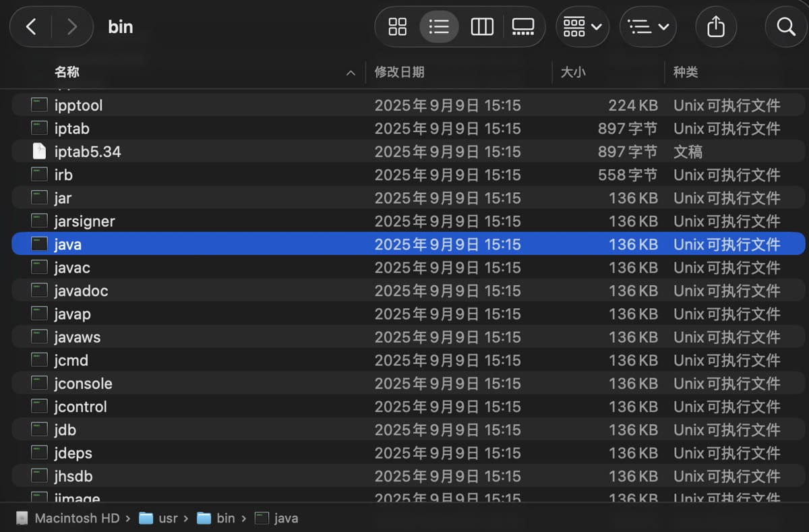
Task: Sort by the 修改日期 column header
Action: [x=400, y=72]
